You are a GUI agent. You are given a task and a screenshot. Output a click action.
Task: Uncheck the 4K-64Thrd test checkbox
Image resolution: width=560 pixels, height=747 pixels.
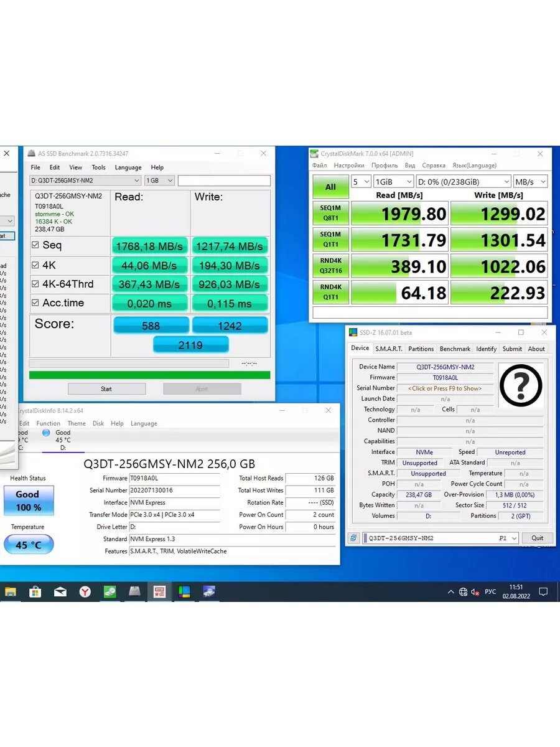point(35,284)
